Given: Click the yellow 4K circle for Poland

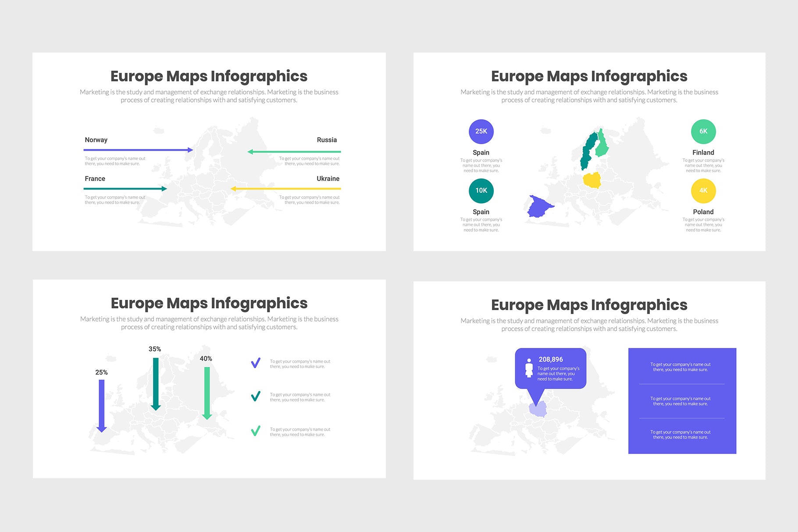Looking at the screenshot, I should click(x=703, y=191).
